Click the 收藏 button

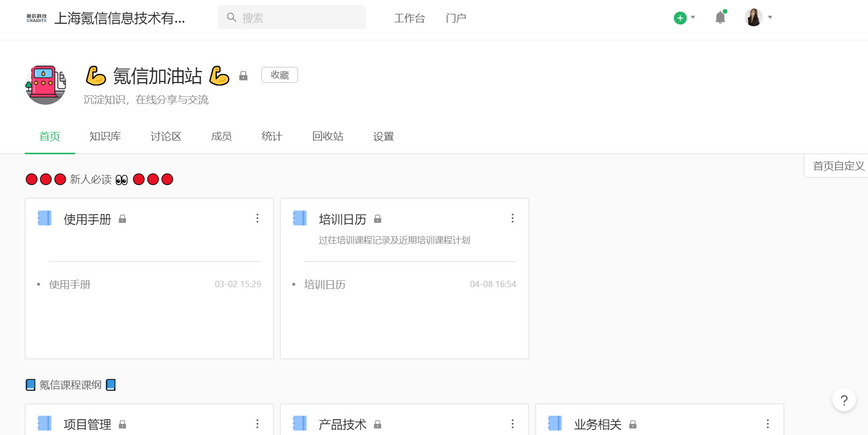coord(279,75)
